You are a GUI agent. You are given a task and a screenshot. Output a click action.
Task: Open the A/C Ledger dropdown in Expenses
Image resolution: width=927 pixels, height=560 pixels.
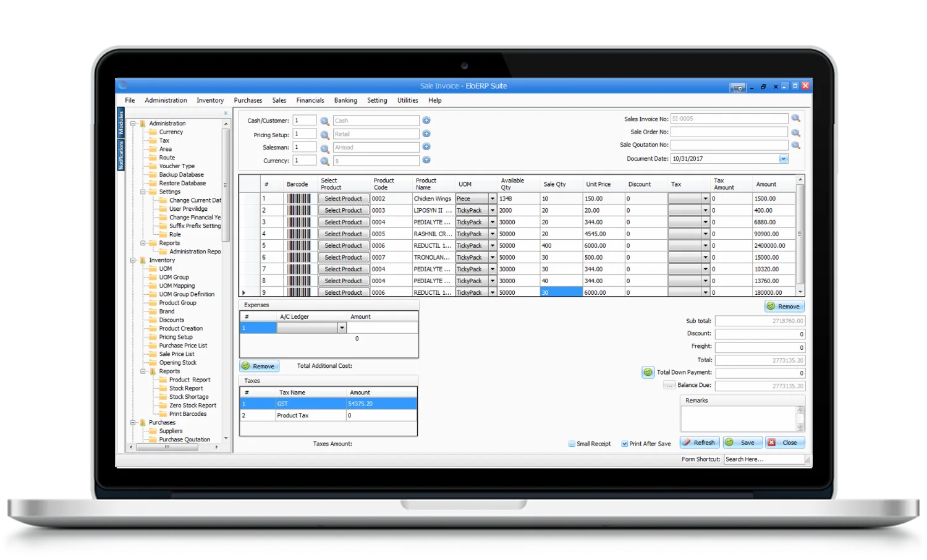342,328
